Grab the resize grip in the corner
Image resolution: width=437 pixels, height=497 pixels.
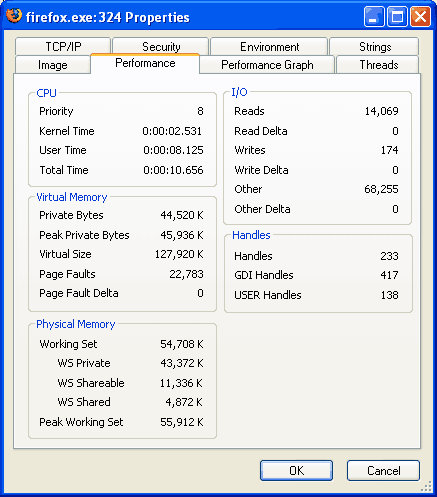point(426,487)
